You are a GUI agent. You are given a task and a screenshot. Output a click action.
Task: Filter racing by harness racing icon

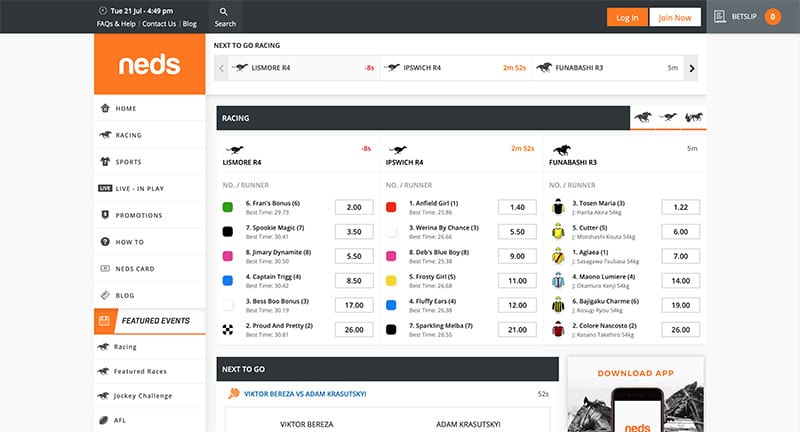click(x=693, y=118)
